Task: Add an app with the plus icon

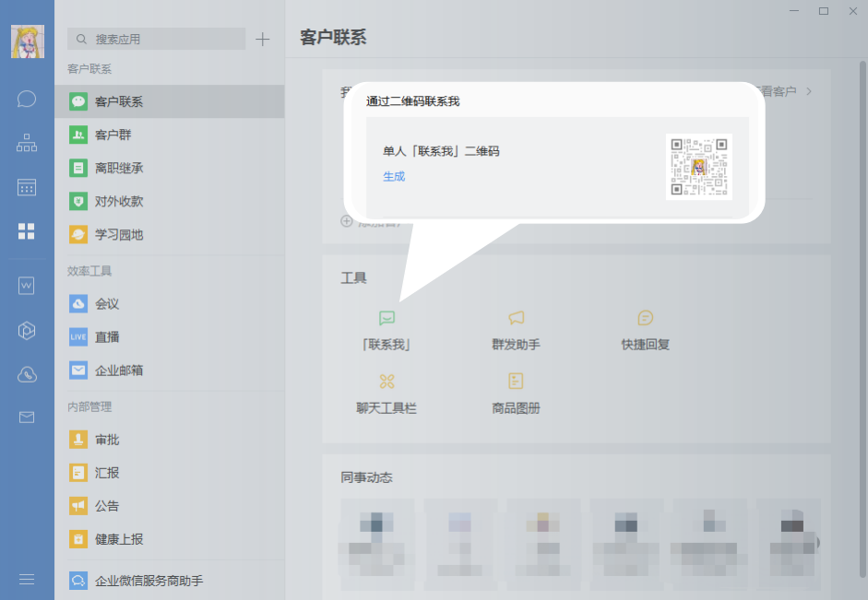Action: pyautogui.click(x=262, y=39)
